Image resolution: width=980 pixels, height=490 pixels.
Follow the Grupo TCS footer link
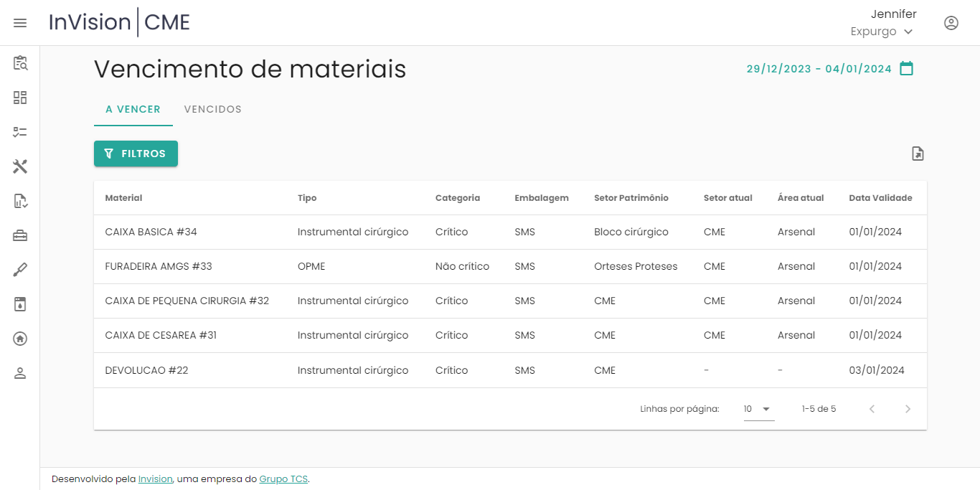point(283,479)
